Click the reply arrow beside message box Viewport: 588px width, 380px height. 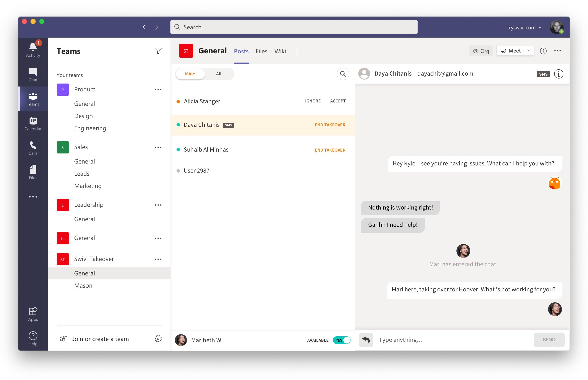point(366,340)
